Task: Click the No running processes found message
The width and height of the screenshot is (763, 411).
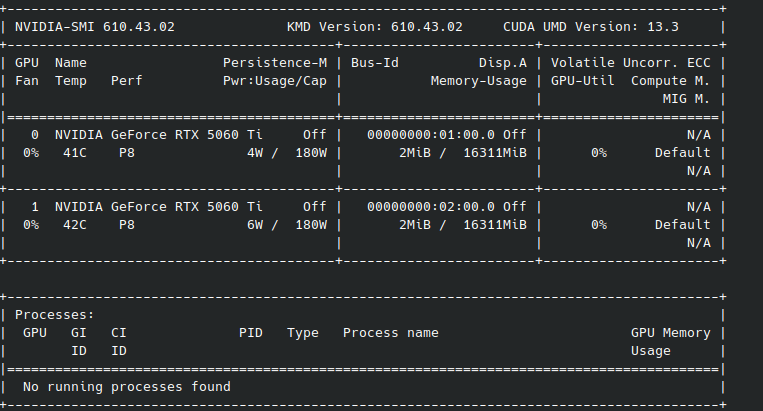Action: tap(127, 387)
